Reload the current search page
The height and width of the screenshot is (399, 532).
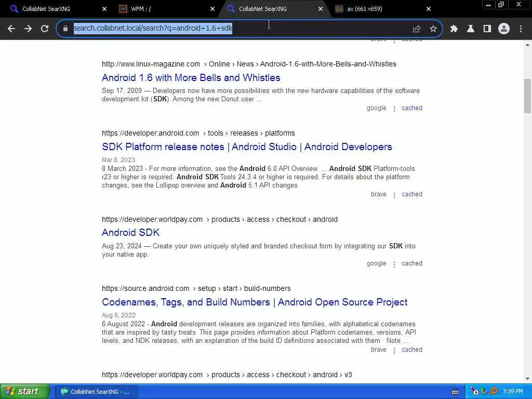(45, 29)
